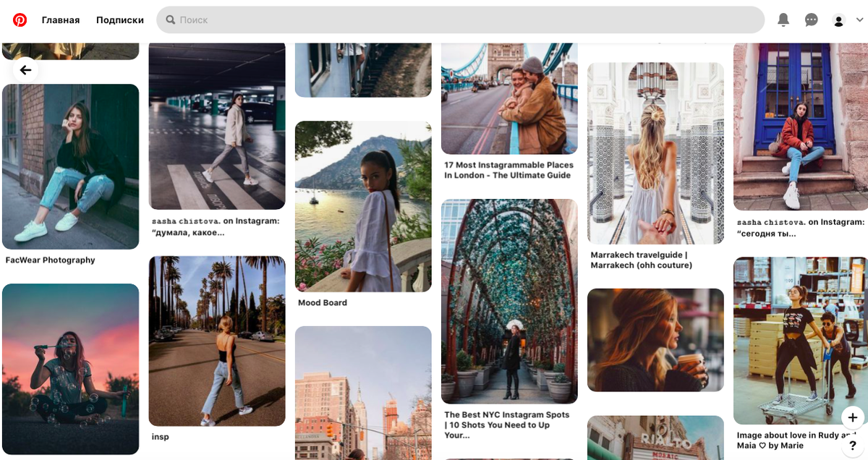
Task: Expand the account dropdown chevron
Action: pyautogui.click(x=859, y=20)
